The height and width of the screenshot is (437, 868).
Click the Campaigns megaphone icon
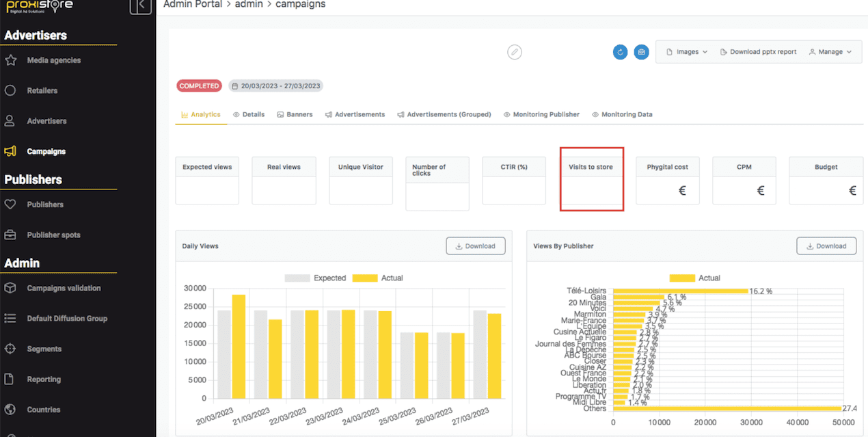tap(10, 151)
